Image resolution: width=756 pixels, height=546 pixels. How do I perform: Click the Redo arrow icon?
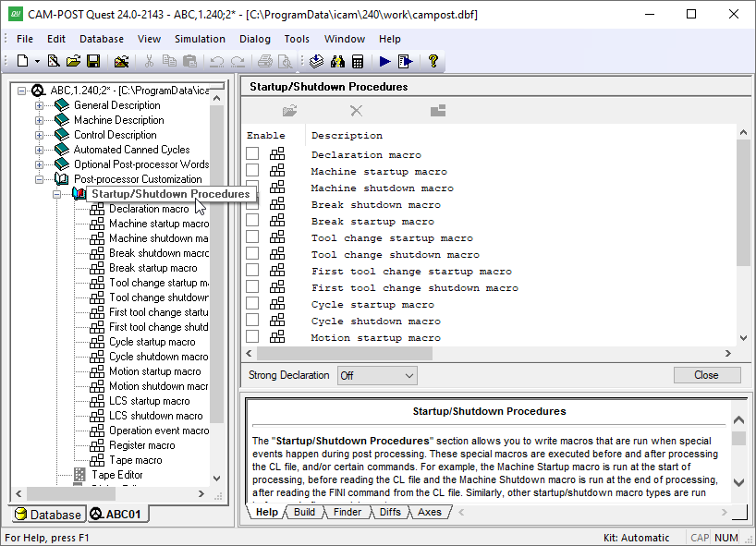click(x=238, y=61)
